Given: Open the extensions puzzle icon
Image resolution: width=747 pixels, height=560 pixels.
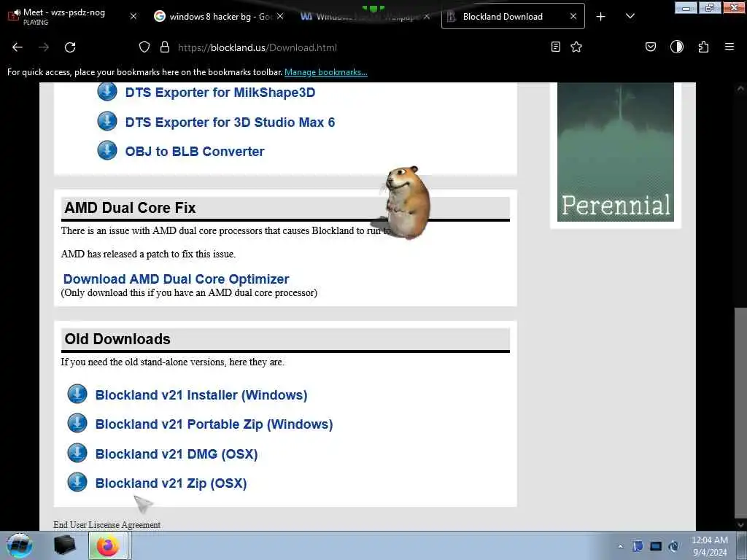Looking at the screenshot, I should (x=703, y=47).
